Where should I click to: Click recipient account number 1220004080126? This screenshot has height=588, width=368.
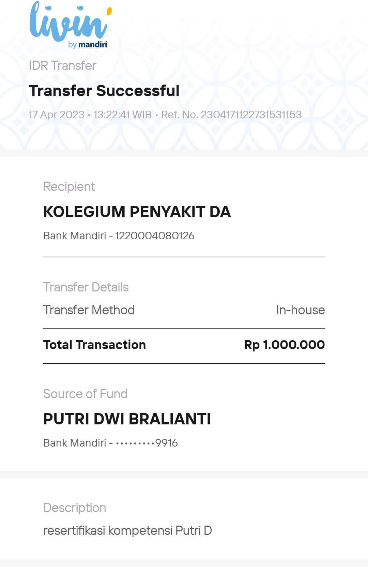[155, 236]
